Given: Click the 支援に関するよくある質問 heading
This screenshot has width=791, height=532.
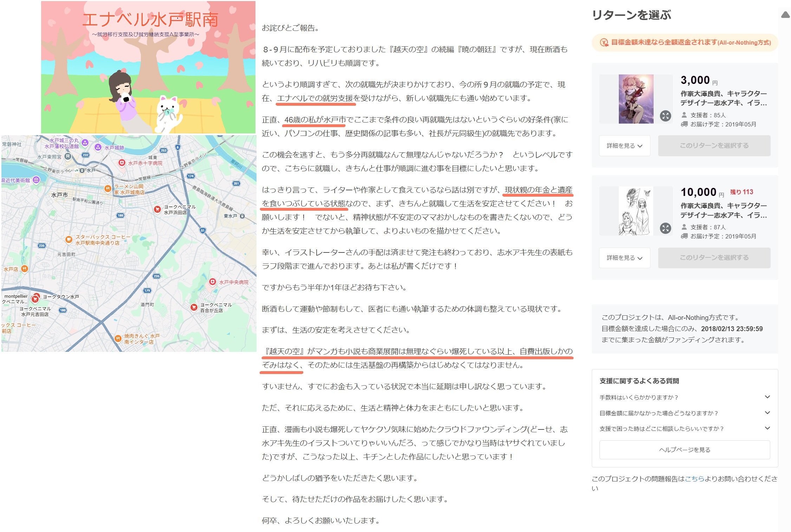Looking at the screenshot, I should pos(639,381).
